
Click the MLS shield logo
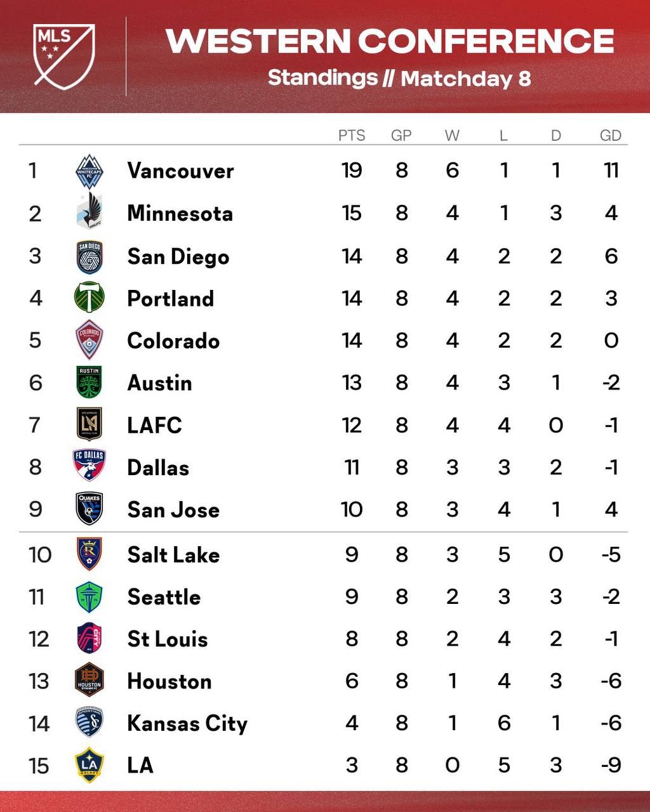tap(64, 56)
